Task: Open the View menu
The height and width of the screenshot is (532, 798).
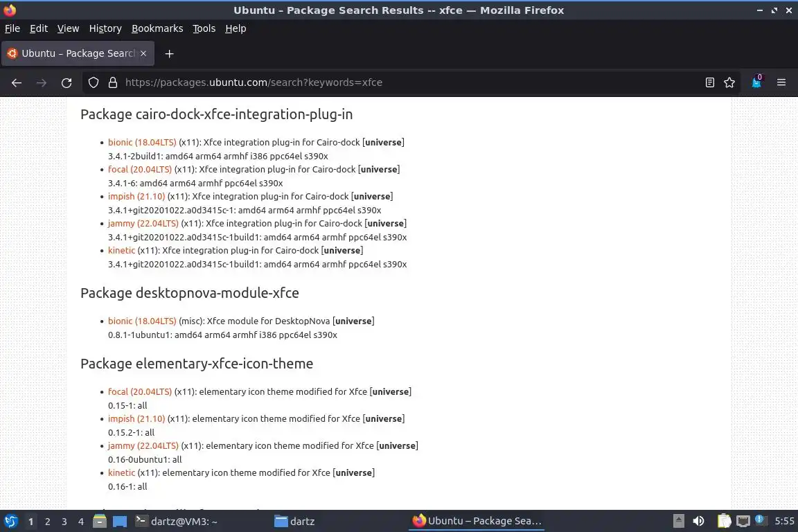Action: tap(68, 28)
